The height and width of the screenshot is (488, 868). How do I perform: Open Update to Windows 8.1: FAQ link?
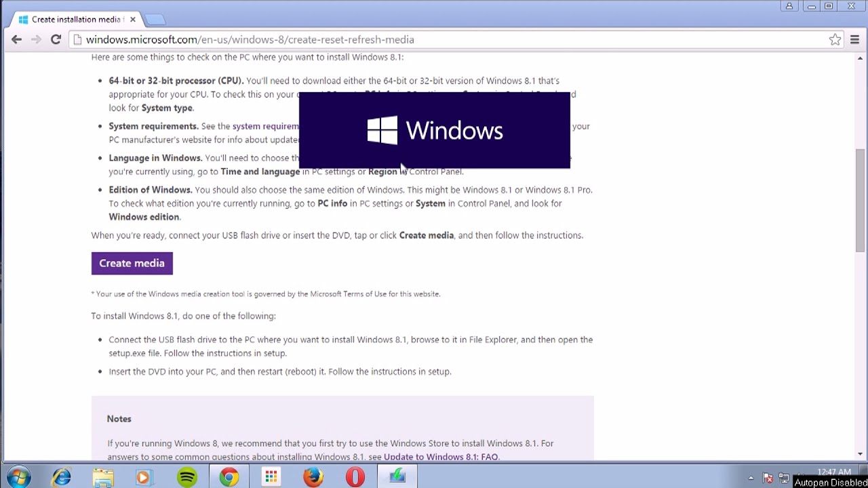pos(441,457)
